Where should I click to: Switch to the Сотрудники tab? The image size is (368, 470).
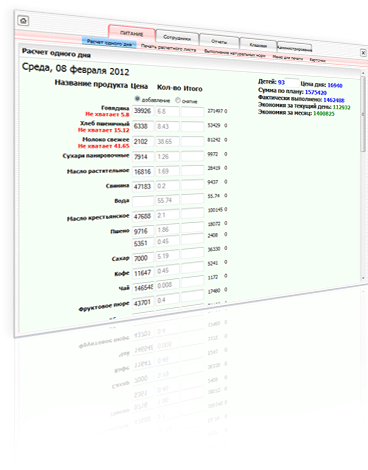tap(177, 38)
